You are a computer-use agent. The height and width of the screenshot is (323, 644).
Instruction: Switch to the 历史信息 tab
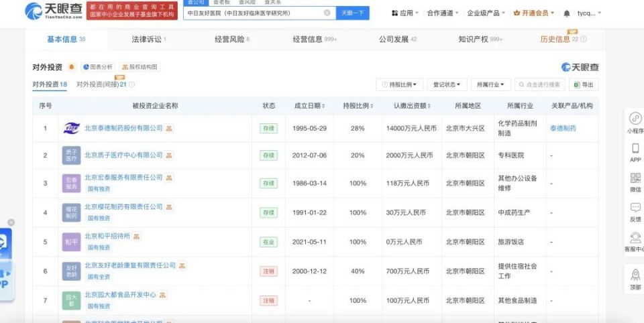[x=559, y=40]
